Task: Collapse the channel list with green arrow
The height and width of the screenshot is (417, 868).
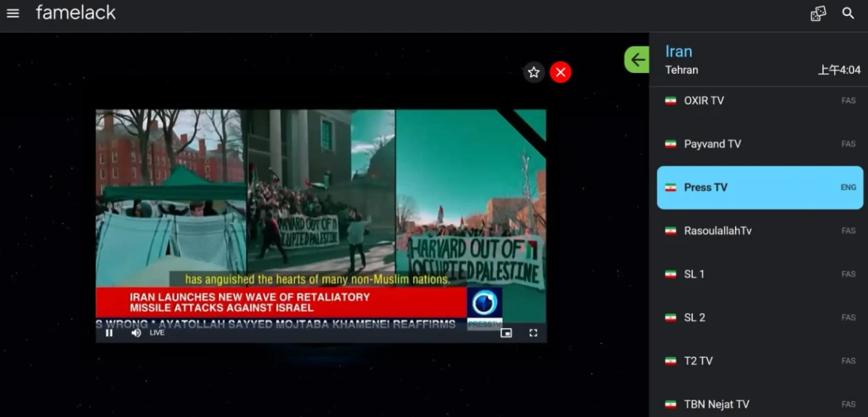Action: (x=637, y=60)
